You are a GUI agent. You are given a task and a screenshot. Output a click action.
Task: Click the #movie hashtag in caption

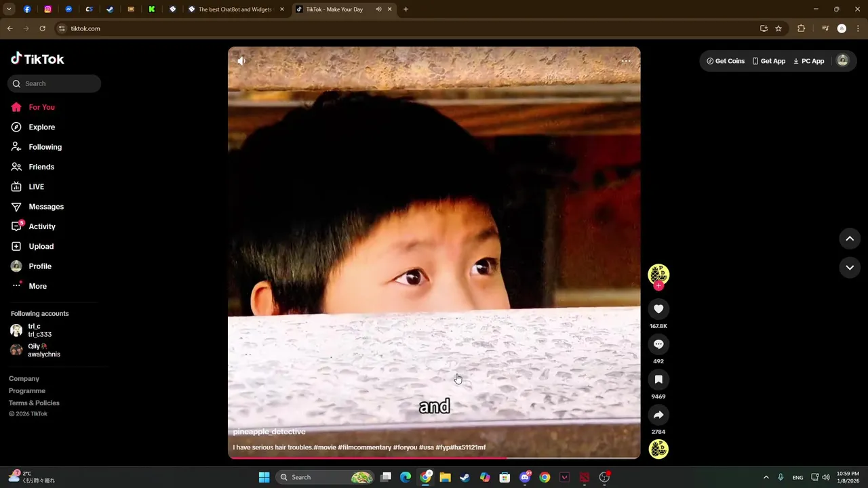[x=325, y=447]
